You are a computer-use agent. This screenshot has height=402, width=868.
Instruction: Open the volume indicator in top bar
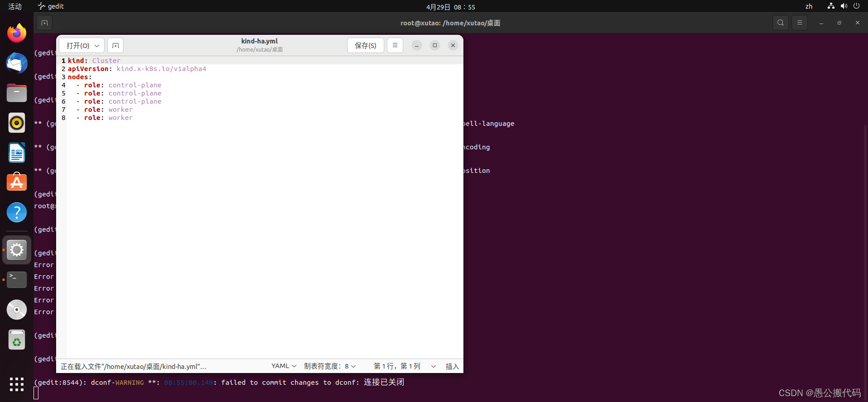click(844, 6)
